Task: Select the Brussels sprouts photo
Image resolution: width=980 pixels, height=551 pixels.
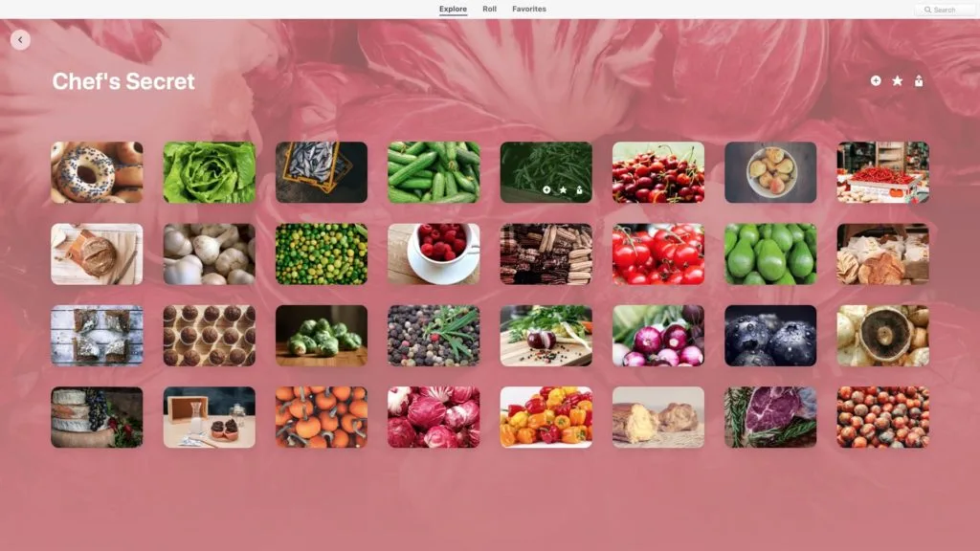Action: coord(322,336)
